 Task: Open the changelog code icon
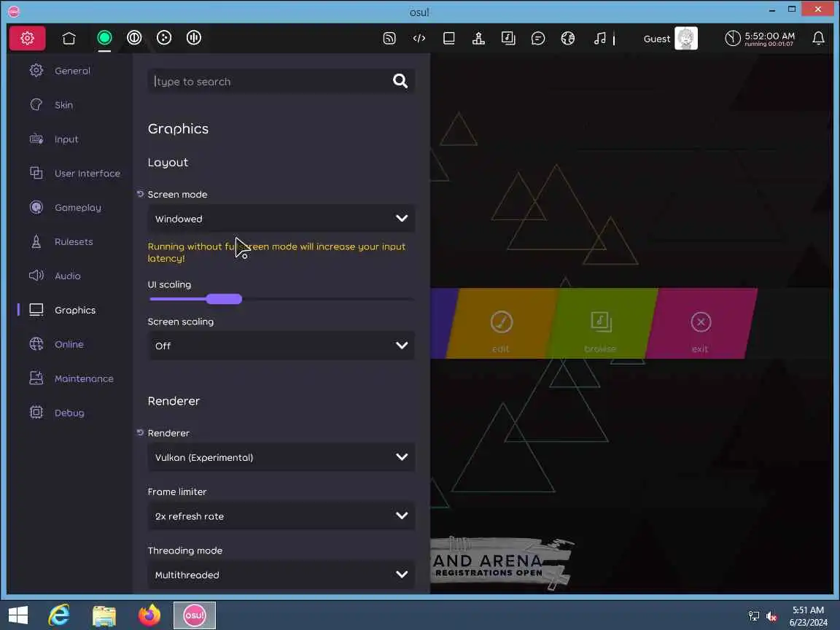click(419, 38)
